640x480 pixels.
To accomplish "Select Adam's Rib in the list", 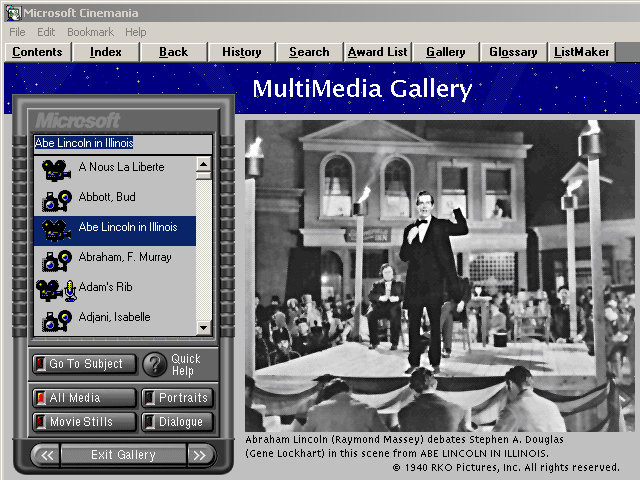I will [115, 291].
